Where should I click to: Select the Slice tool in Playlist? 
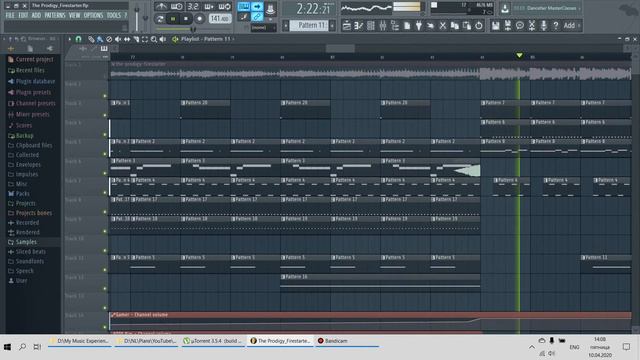pyautogui.click(x=136, y=39)
